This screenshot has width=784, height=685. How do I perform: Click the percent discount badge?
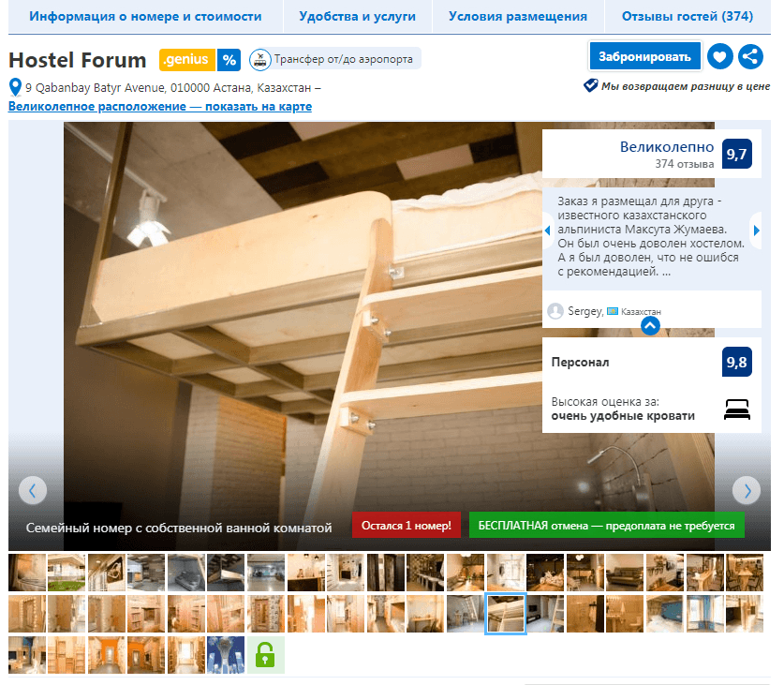coord(229,60)
